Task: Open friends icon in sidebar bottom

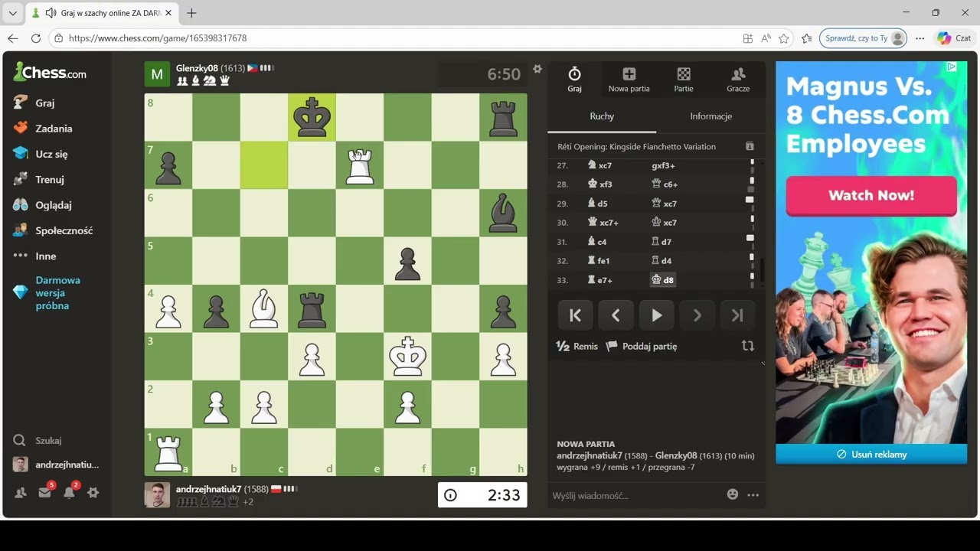Action: 21,493
